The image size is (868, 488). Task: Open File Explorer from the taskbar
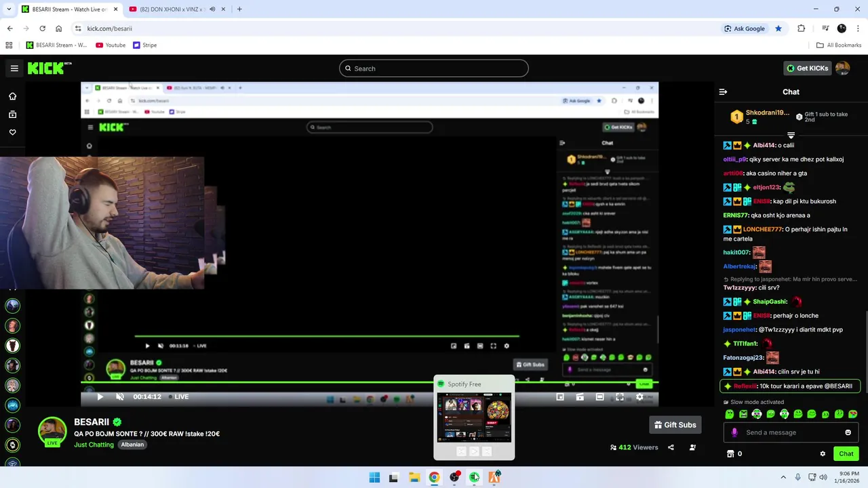coord(414,477)
